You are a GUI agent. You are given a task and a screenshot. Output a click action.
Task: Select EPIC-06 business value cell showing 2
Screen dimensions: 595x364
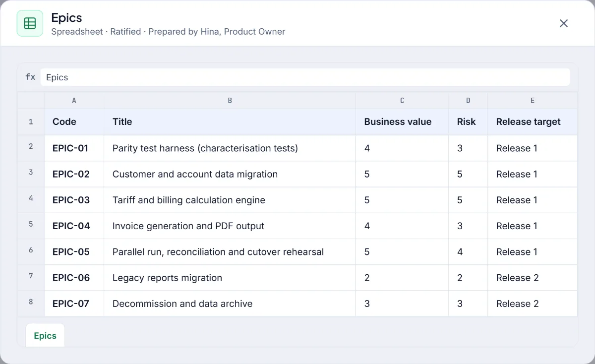(x=402, y=277)
